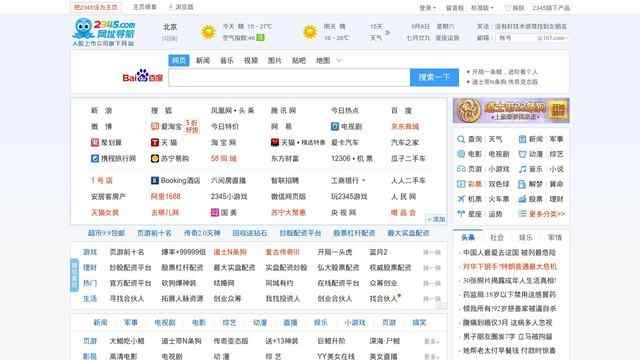Open the 58同城 link

click(x=224, y=158)
